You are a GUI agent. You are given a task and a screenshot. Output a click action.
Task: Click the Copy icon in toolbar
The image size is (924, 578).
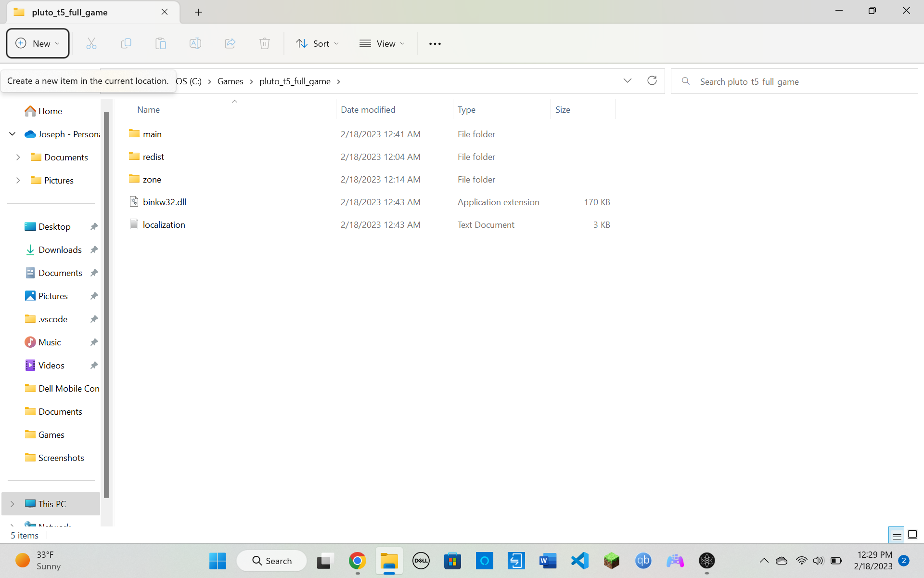pos(126,44)
